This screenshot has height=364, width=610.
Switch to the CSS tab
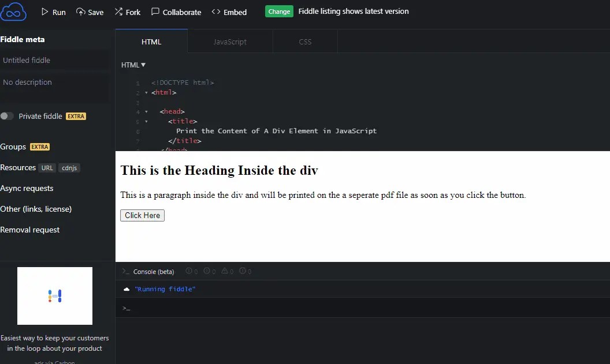[x=305, y=42]
